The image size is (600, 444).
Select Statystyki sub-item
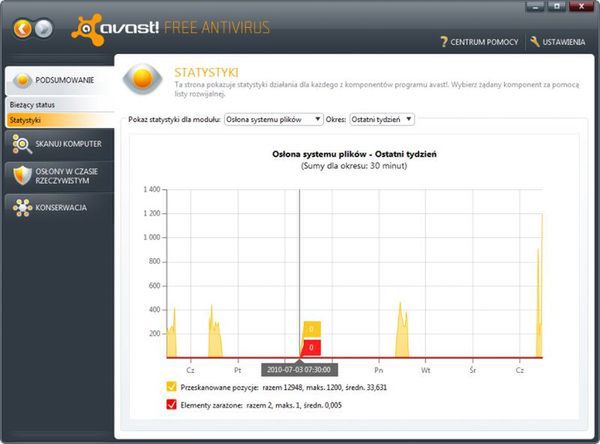(x=60, y=120)
